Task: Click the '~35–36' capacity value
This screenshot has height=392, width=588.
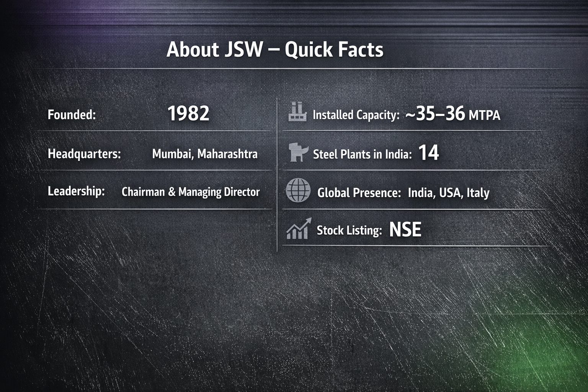Action: [x=435, y=114]
